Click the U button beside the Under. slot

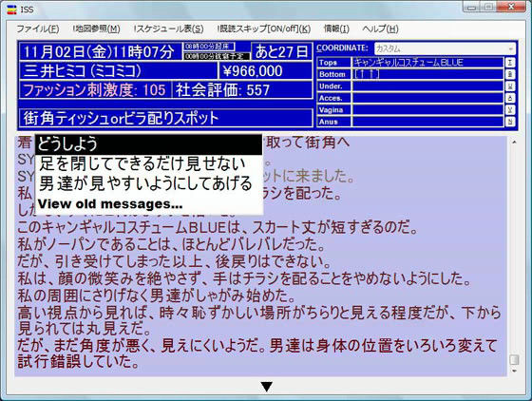510,86
